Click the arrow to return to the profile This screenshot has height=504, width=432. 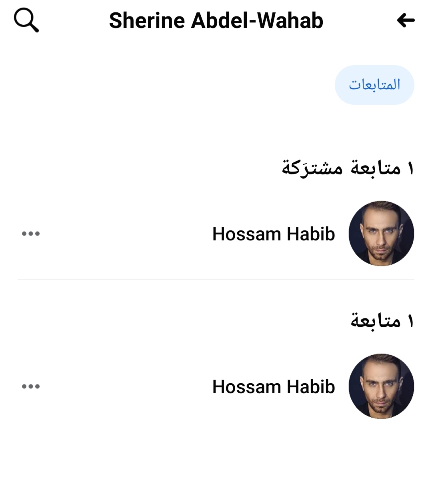tap(406, 20)
